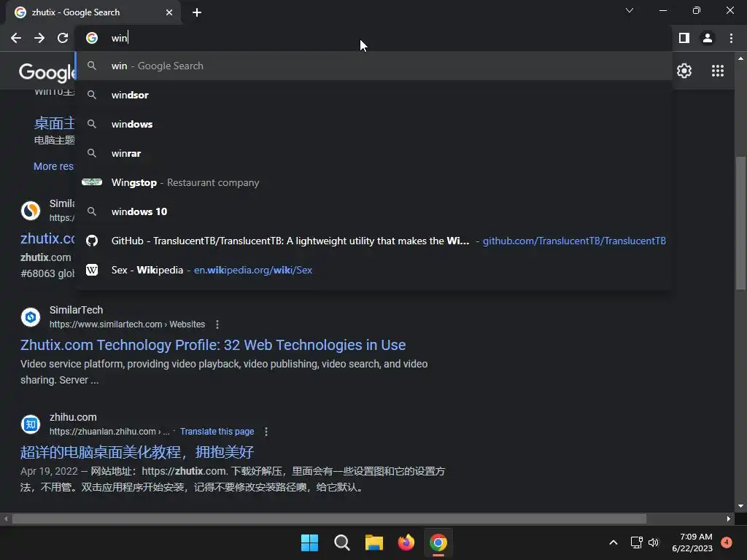Open Windows taskbar search
Screen dimensions: 747x560
point(341,542)
